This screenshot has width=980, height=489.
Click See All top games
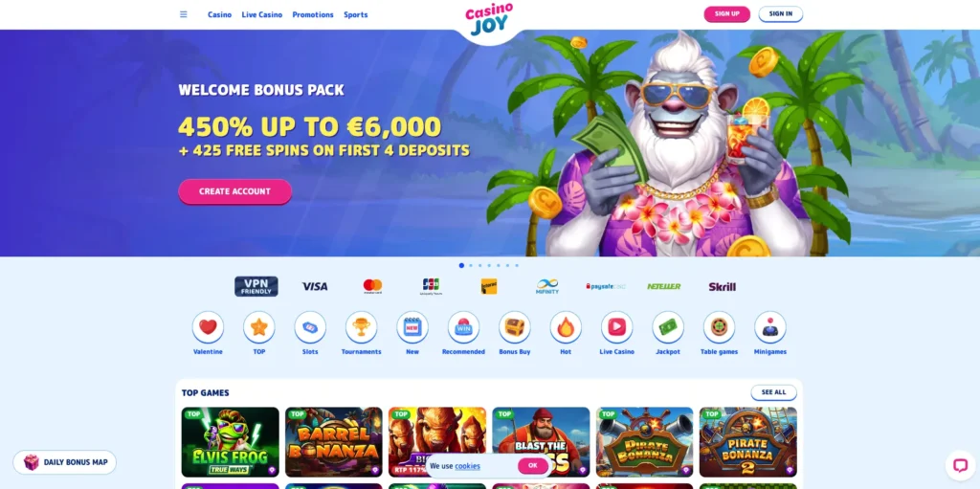[773, 392]
